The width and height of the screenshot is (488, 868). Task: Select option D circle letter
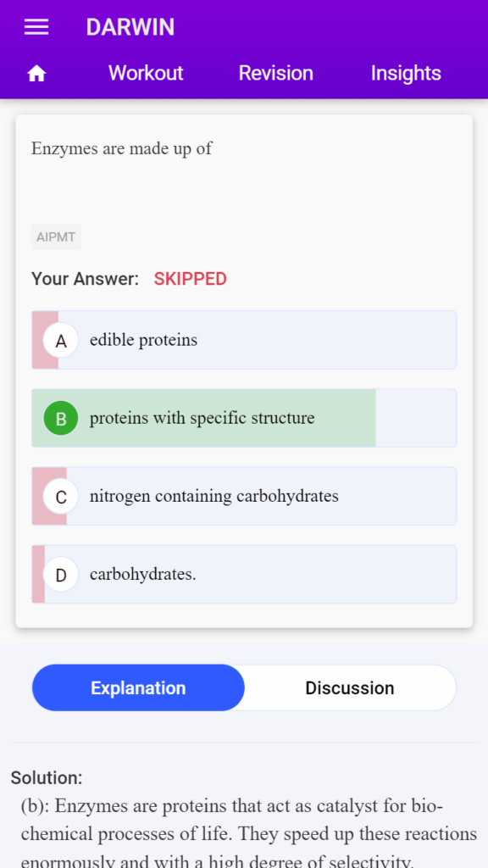(61, 574)
